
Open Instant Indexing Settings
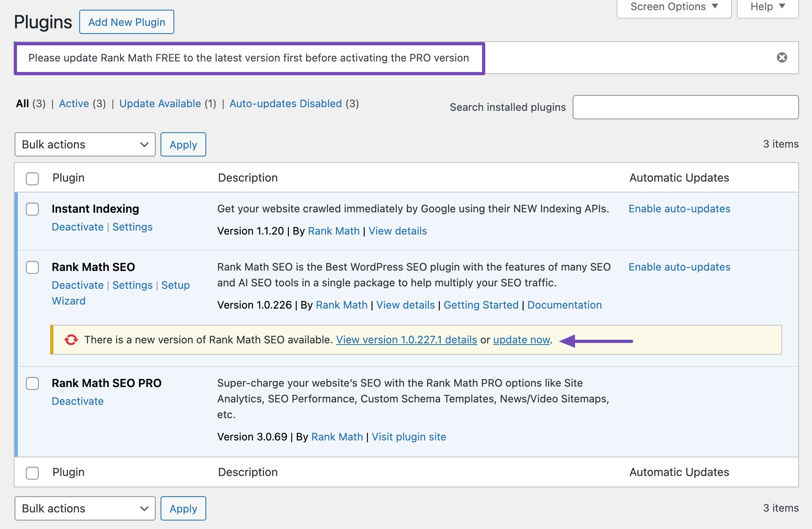pyautogui.click(x=133, y=227)
